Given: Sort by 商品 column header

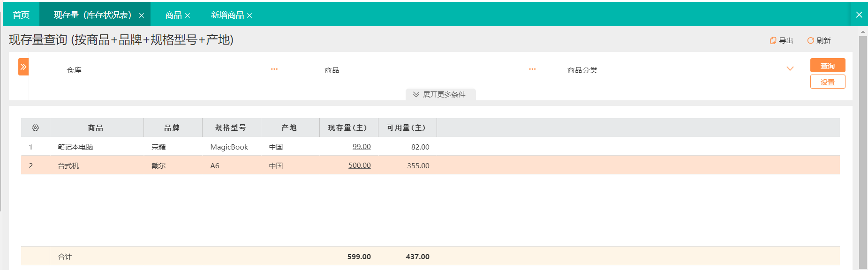Looking at the screenshot, I should pos(96,127).
